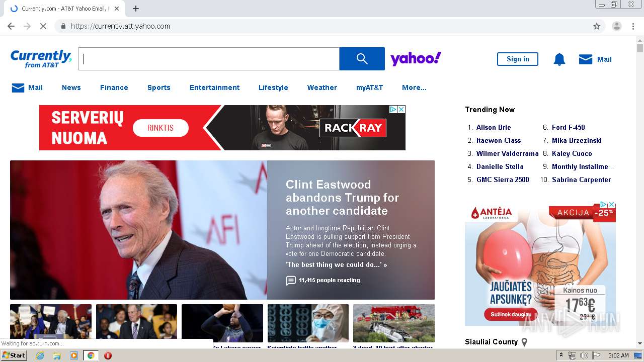The height and width of the screenshot is (362, 644).
Task: Open the Clint Eastwood abandons Trump headline
Action: tap(343, 198)
